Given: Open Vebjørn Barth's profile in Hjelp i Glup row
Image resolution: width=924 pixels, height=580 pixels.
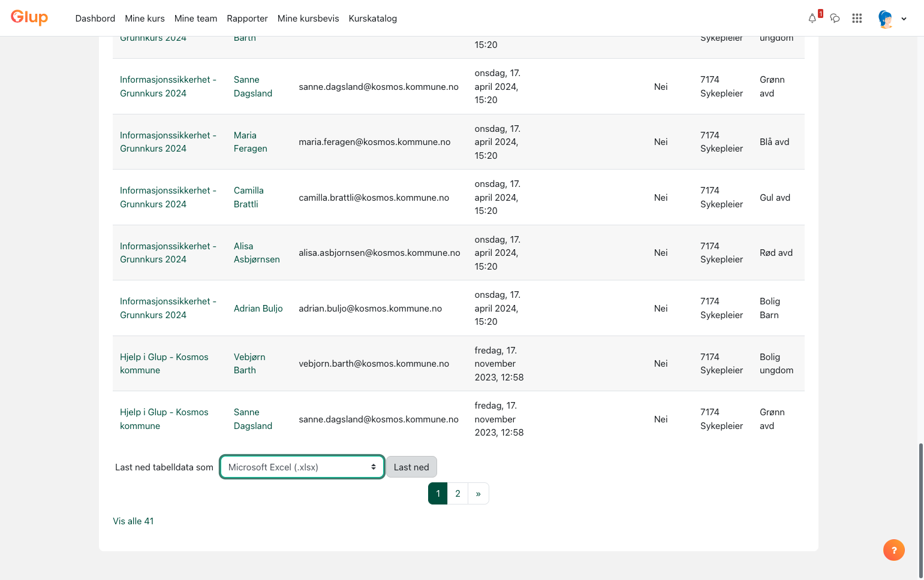Looking at the screenshot, I should click(x=249, y=364).
